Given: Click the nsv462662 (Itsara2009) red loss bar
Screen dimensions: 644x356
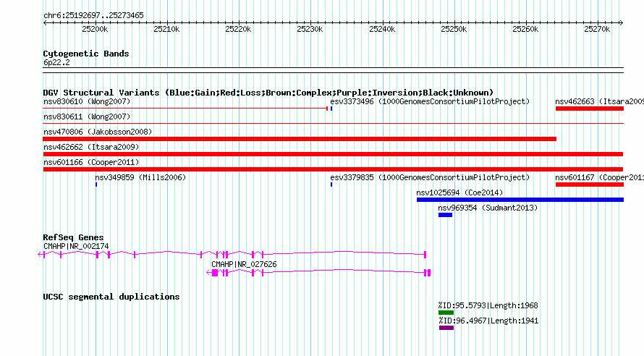Looking at the screenshot, I should tap(333, 154).
